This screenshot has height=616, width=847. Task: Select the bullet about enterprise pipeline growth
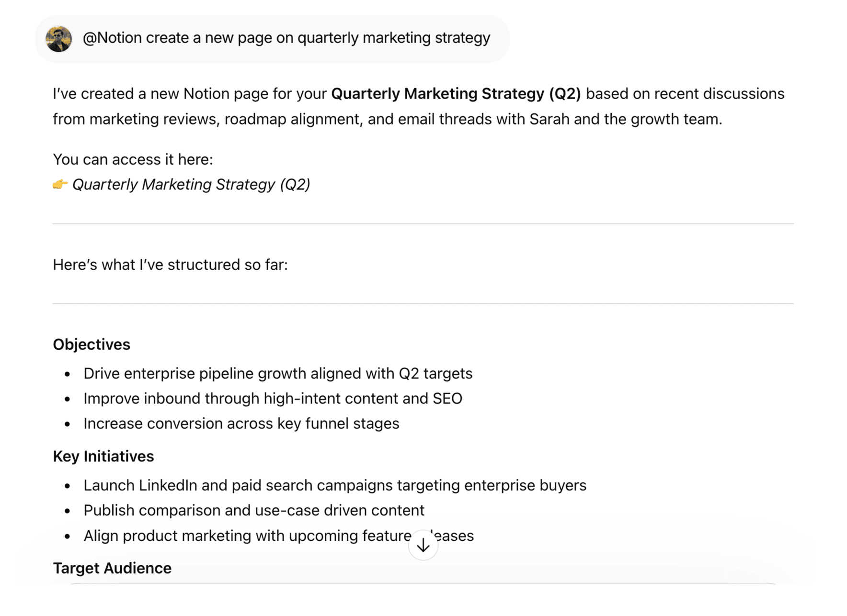pos(278,373)
